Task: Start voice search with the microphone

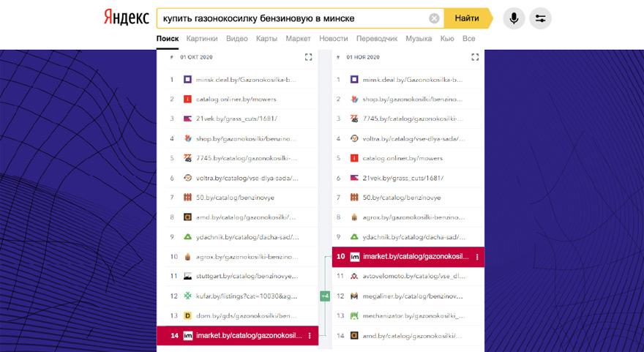Action: 513,18
